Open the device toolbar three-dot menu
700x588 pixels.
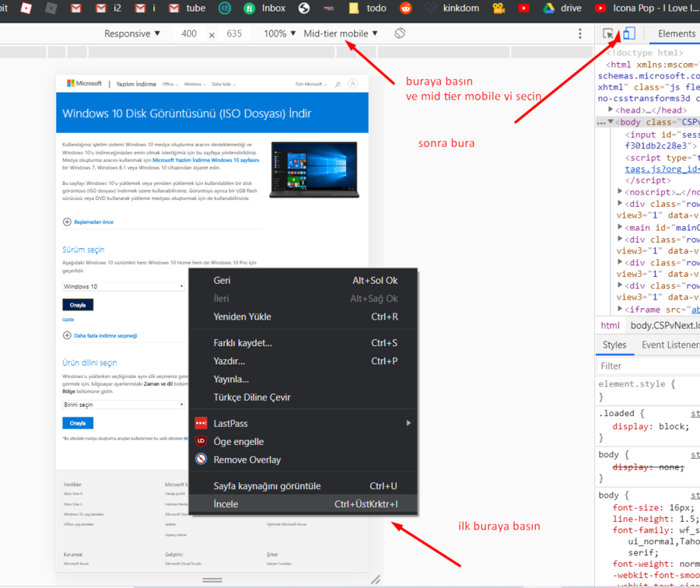[x=580, y=33]
